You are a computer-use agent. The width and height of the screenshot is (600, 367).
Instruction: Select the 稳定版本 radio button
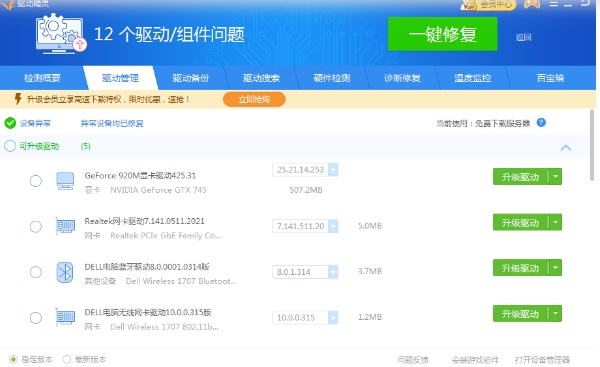(13, 359)
